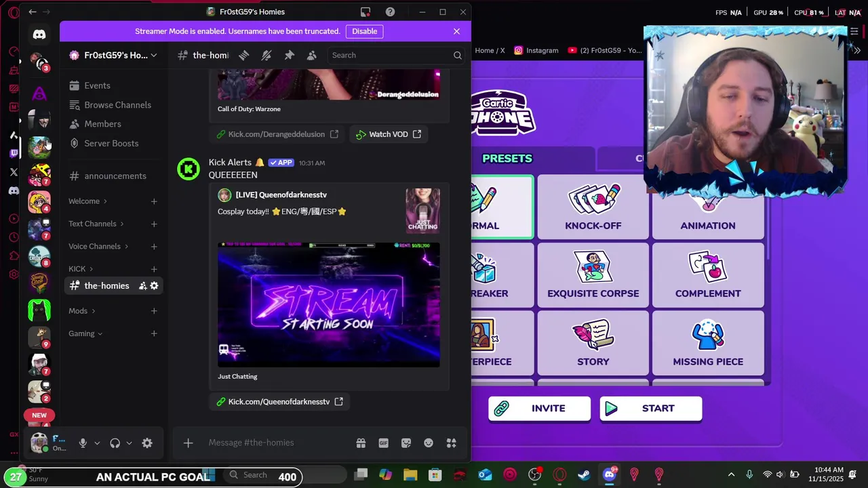Expand the KICK category
The height and width of the screenshot is (488, 868).
point(81,269)
